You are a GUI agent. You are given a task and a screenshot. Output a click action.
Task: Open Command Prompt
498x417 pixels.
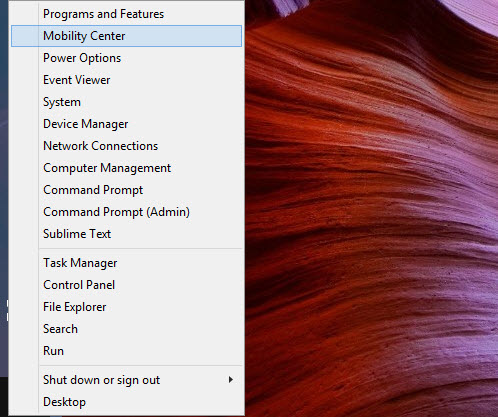pos(126,190)
